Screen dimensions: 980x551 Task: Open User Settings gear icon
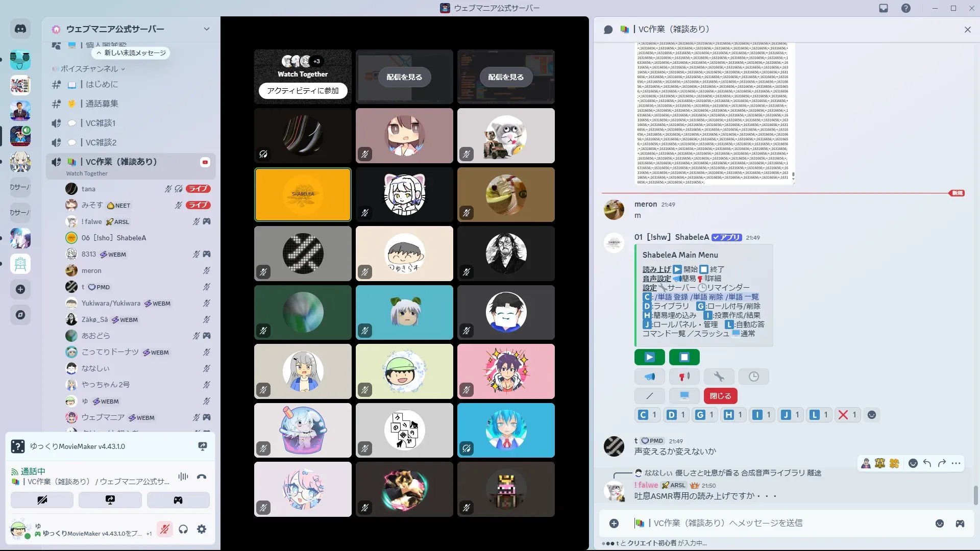click(202, 529)
